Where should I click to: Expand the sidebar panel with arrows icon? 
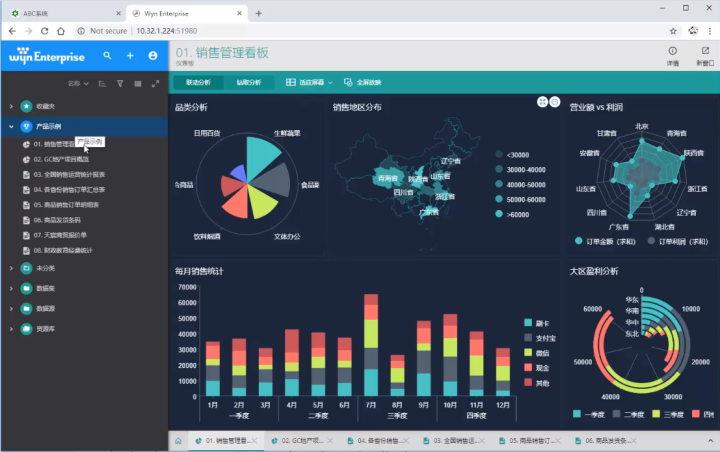155,84
